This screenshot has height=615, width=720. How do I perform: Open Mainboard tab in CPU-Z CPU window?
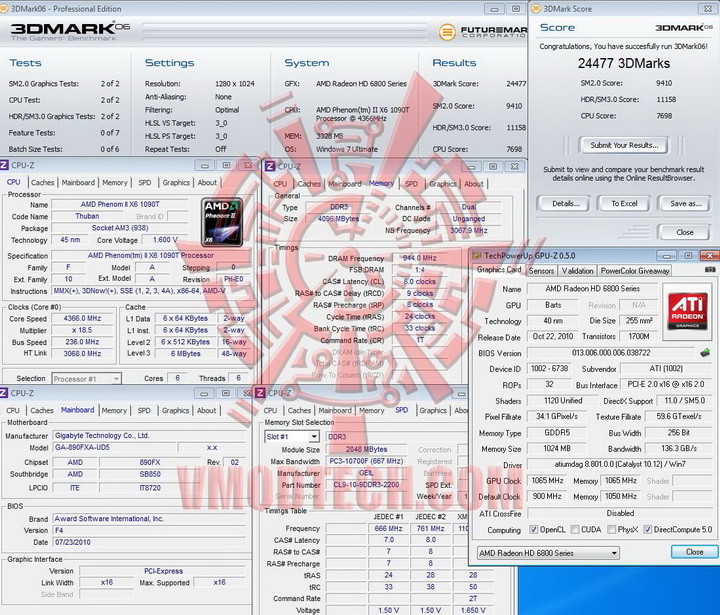tap(78, 182)
